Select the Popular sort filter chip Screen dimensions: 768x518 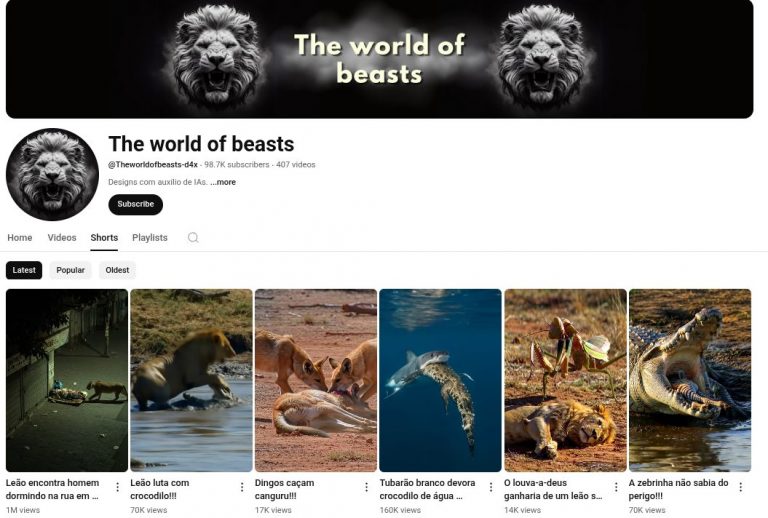(71, 270)
